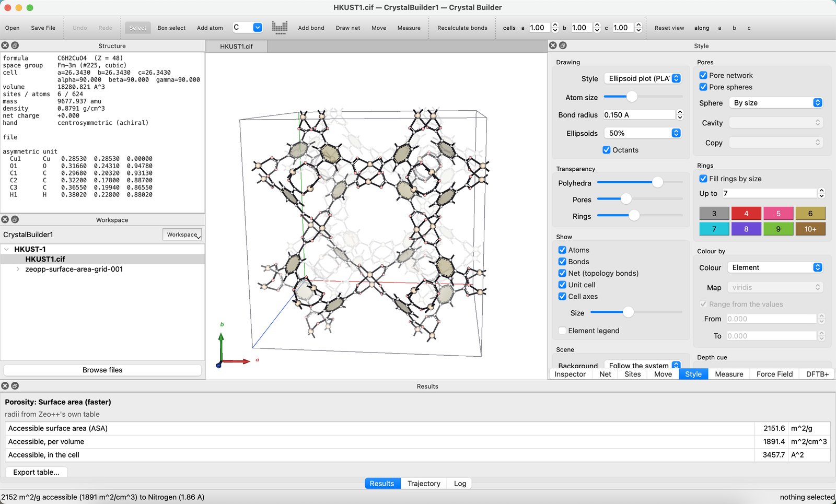The height and width of the screenshot is (504, 836).
Task: Float the Workspace panel using its icon
Action: [15, 219]
